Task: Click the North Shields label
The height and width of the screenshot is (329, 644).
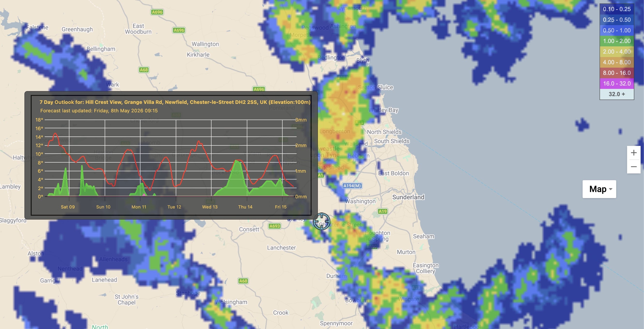Action: pyautogui.click(x=384, y=132)
